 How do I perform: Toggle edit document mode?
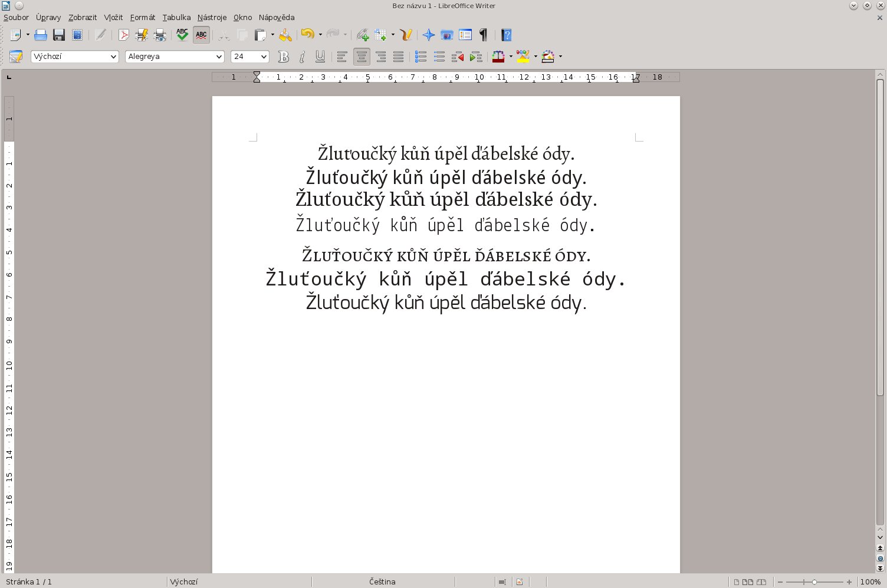[x=101, y=35]
